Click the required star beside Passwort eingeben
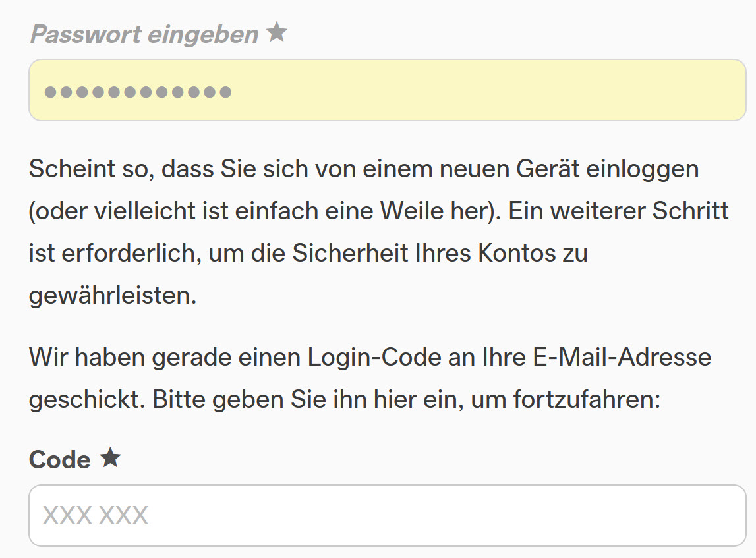This screenshot has width=756, height=558. click(x=277, y=33)
